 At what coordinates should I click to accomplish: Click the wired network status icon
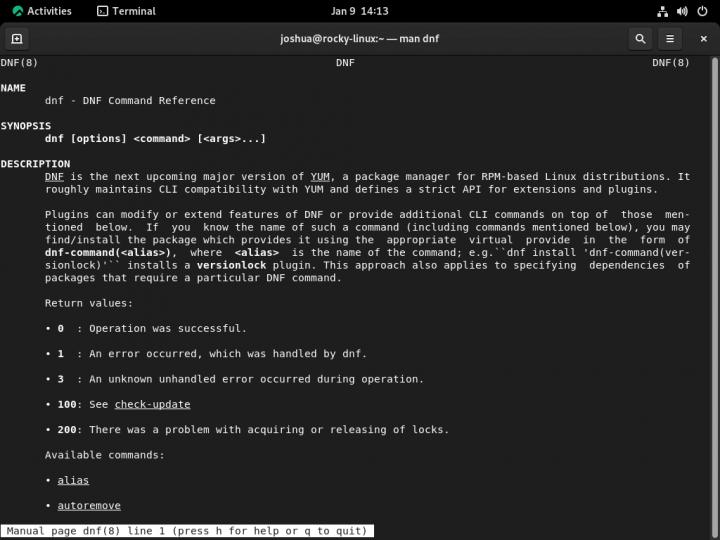coord(663,11)
